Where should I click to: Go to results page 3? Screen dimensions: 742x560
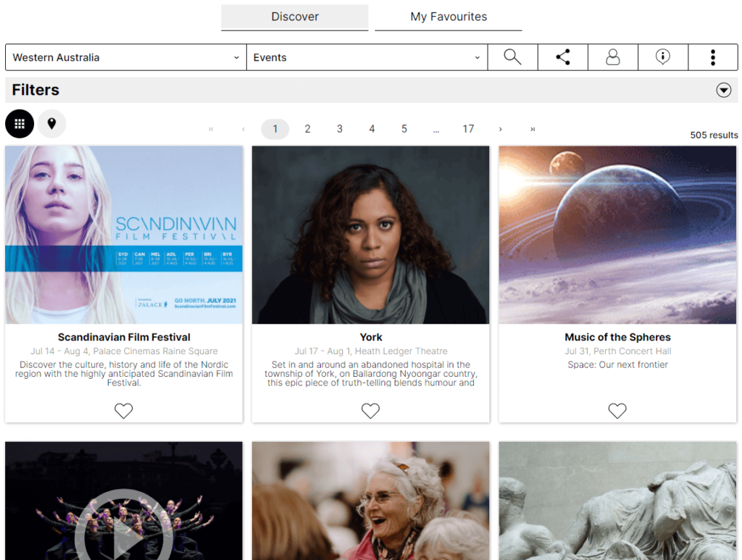pyautogui.click(x=340, y=129)
